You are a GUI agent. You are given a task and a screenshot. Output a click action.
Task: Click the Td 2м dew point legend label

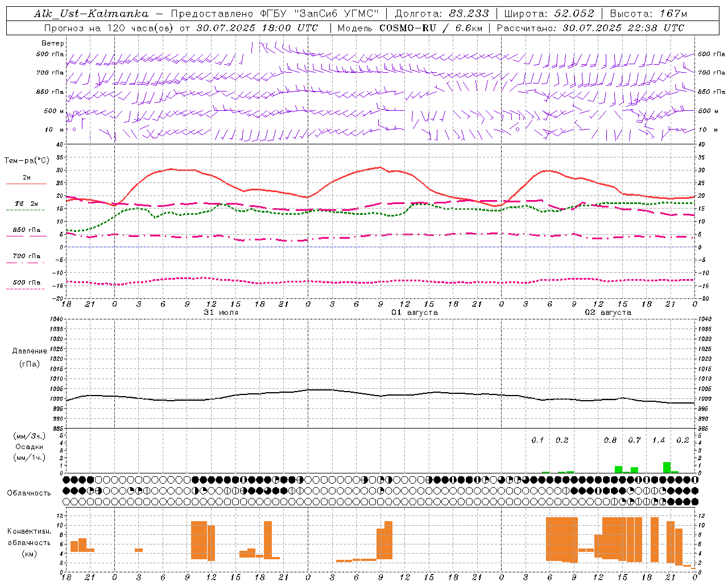(x=26, y=203)
